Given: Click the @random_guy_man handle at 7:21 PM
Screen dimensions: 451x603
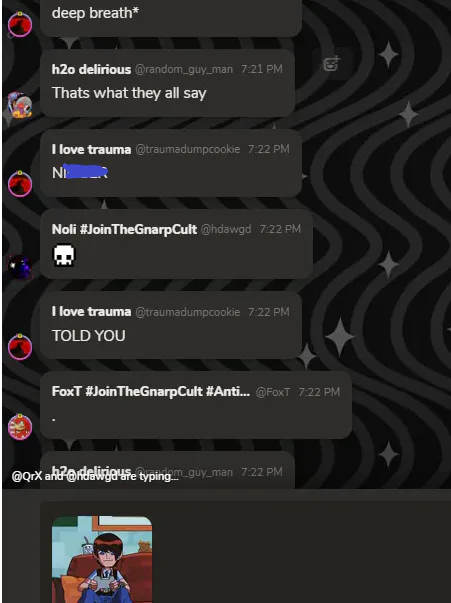Looking at the screenshot, I should point(184,69).
